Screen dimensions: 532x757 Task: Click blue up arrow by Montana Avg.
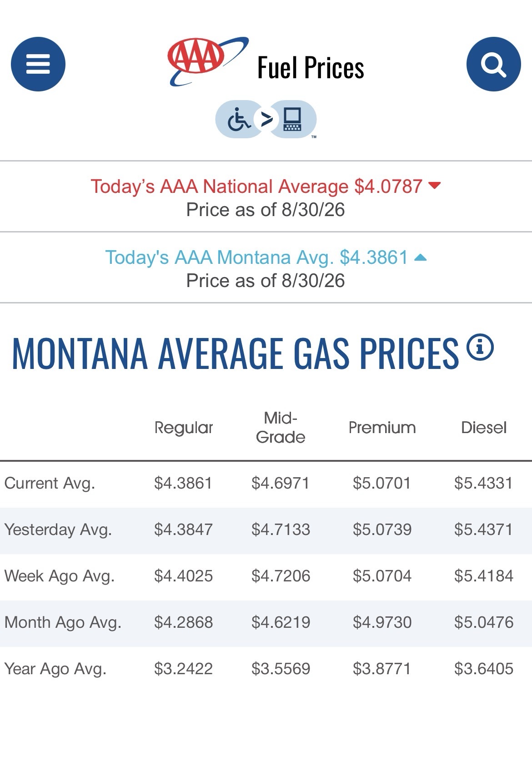point(421,257)
